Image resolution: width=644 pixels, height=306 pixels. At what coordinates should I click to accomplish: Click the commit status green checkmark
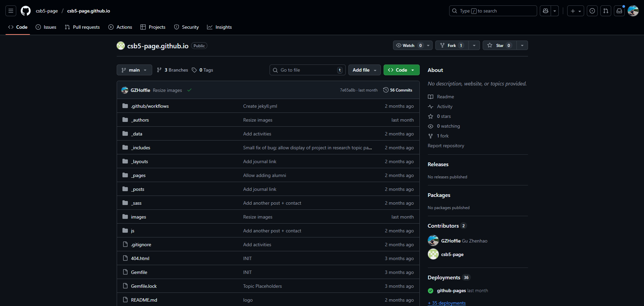tap(189, 90)
